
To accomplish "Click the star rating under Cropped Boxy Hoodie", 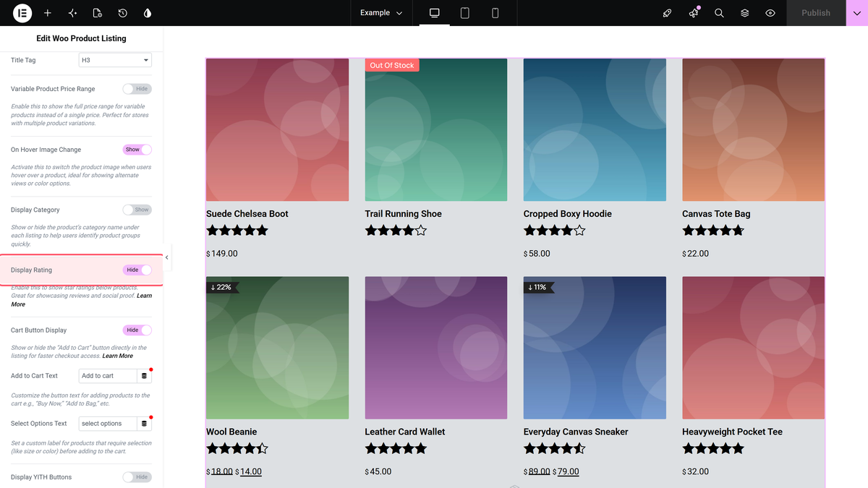I will point(554,231).
